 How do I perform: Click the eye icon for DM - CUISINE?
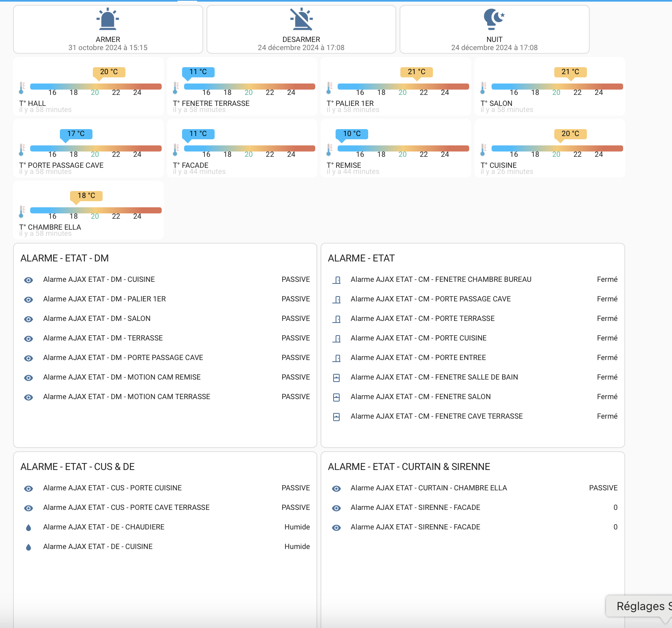(29, 280)
